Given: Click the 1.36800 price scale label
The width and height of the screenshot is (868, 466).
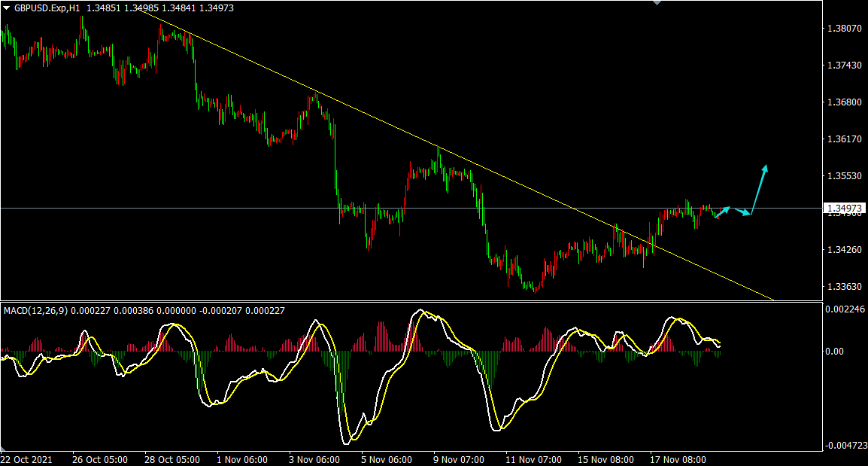Looking at the screenshot, I should (x=844, y=102).
